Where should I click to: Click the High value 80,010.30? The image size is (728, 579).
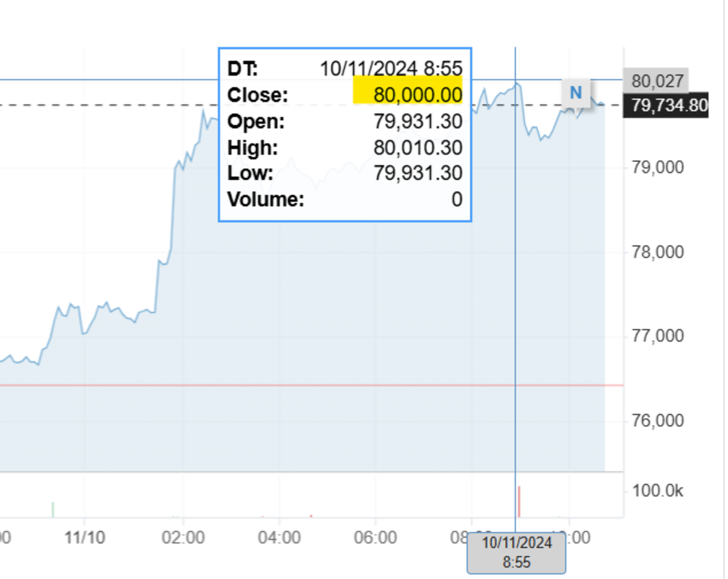pos(417,147)
